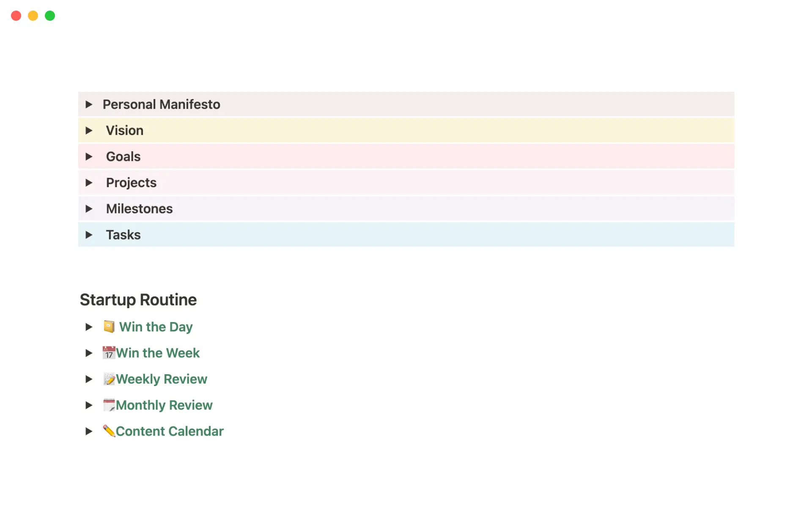The image size is (812, 508).
Task: Click the memo icon beside Weekly Review
Action: pos(109,379)
